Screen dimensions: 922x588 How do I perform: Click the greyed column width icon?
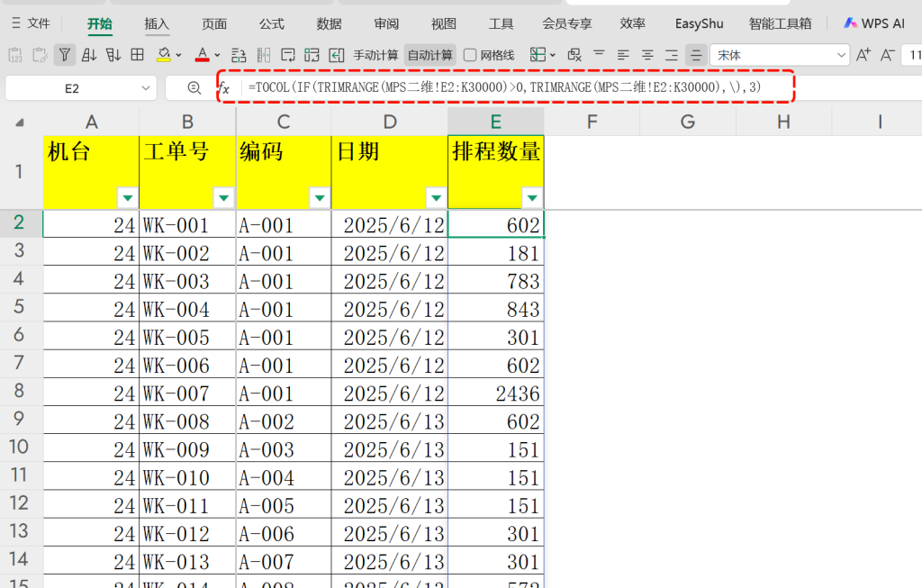pos(264,55)
